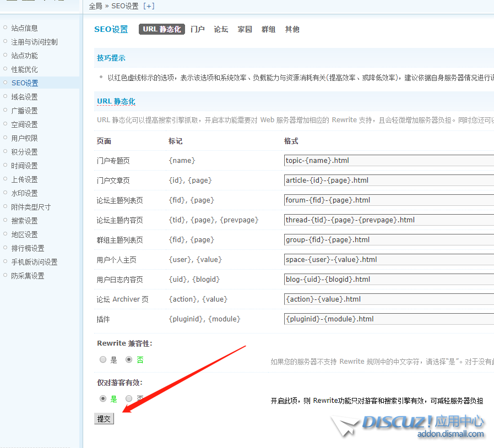This screenshot has height=448, width=494.
Task: Switch to the 门户 tab
Action: click(198, 30)
